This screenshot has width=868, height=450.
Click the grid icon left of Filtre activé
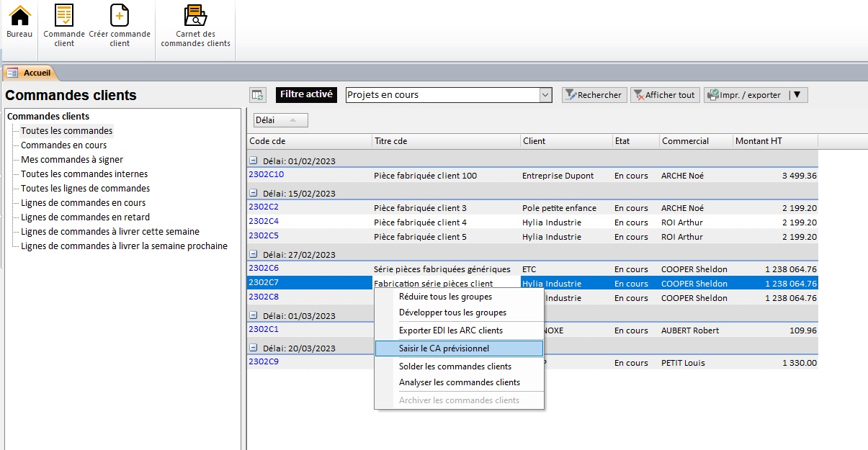(x=257, y=94)
